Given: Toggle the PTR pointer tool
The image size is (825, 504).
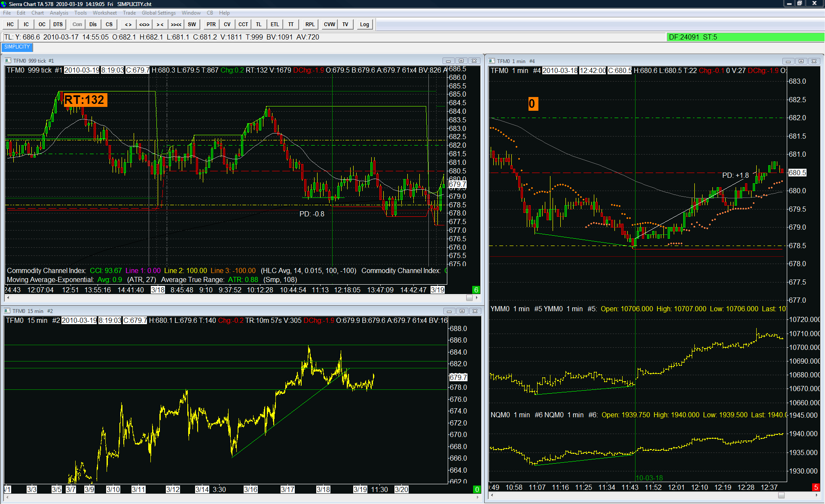Looking at the screenshot, I should [x=211, y=24].
